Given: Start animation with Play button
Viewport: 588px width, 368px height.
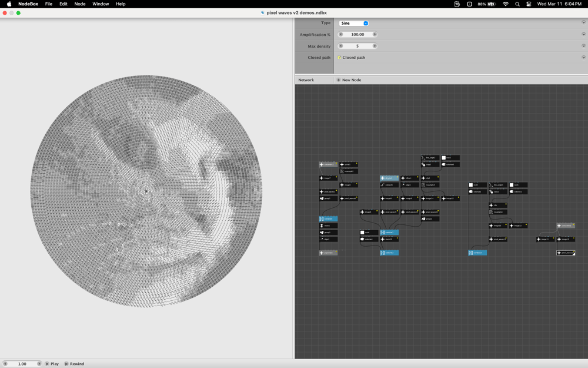Looking at the screenshot, I should coord(52,364).
